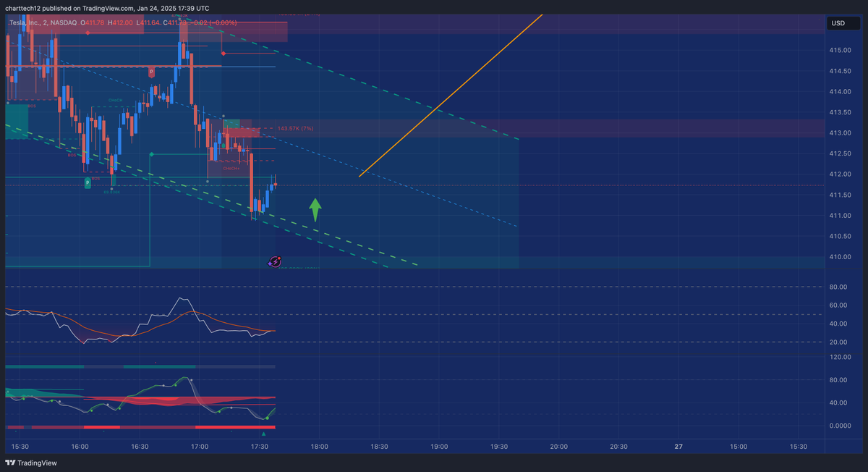This screenshot has width=868, height=472.
Task: Click the 412.00 price axis label
Action: coord(840,174)
